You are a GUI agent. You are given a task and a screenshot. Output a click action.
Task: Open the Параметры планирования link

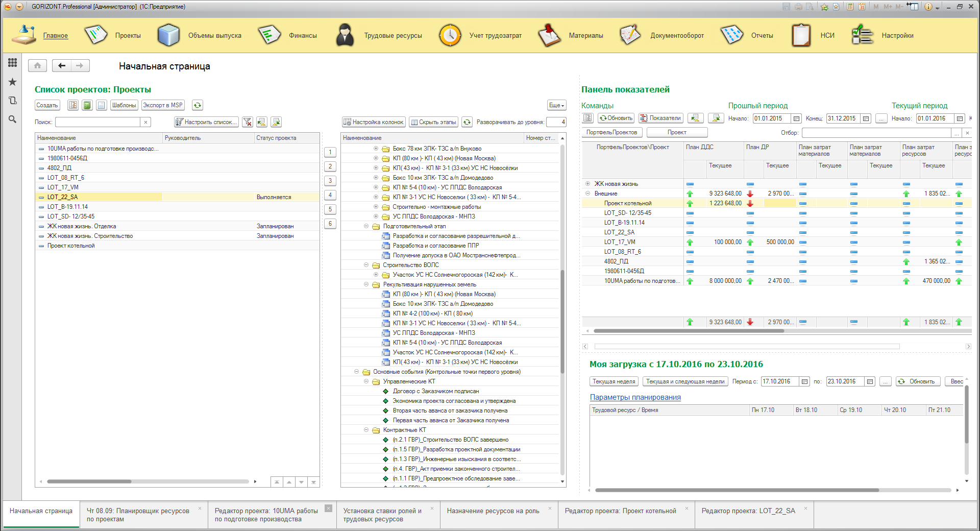coord(635,397)
